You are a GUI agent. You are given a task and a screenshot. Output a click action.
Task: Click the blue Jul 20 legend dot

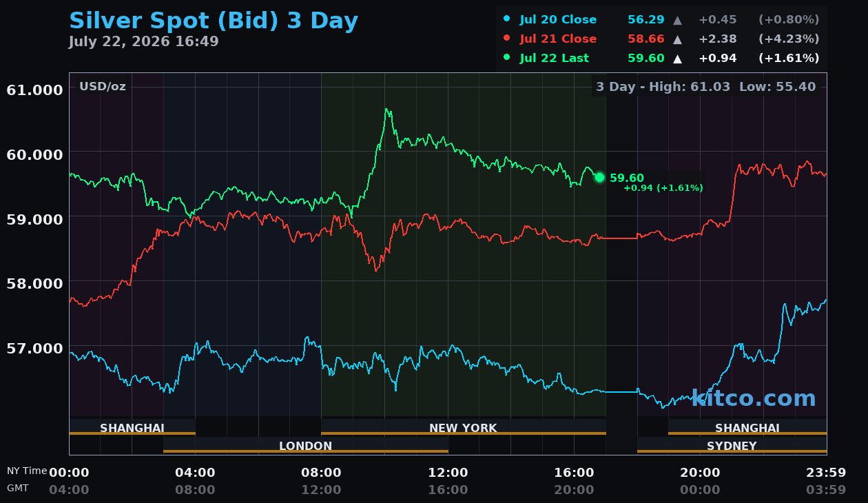click(507, 19)
